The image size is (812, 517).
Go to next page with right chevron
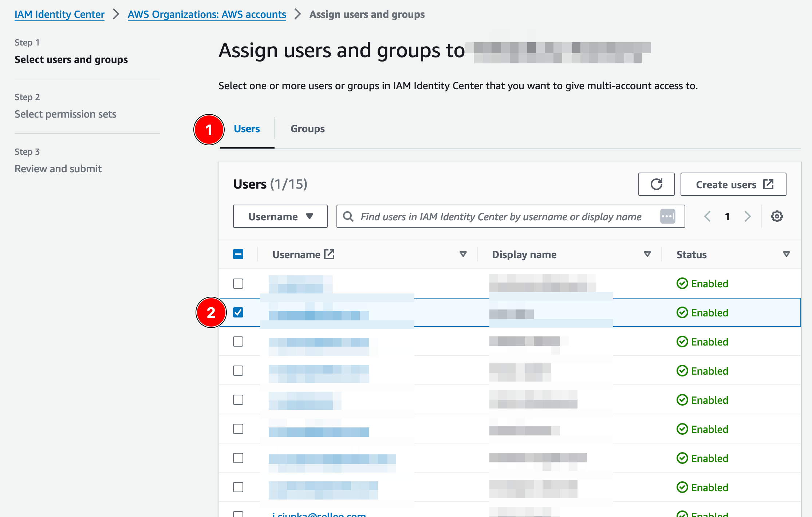pyautogui.click(x=748, y=216)
